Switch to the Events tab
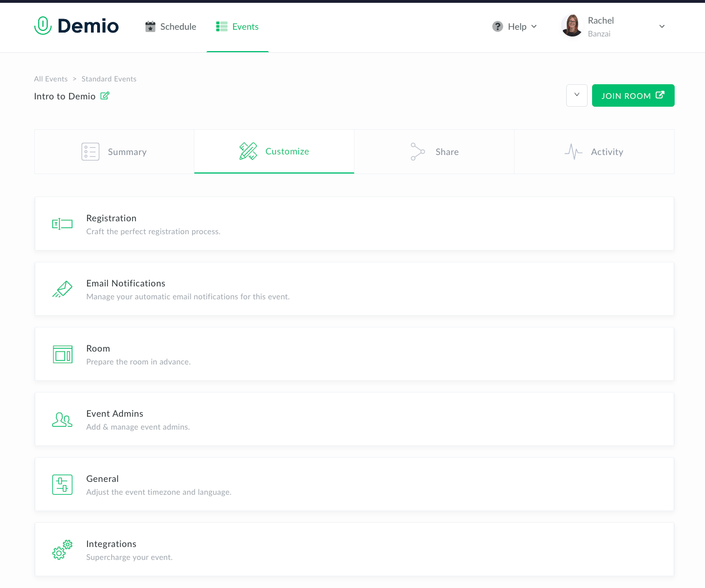Viewport: 705px width, 588px height. click(238, 26)
